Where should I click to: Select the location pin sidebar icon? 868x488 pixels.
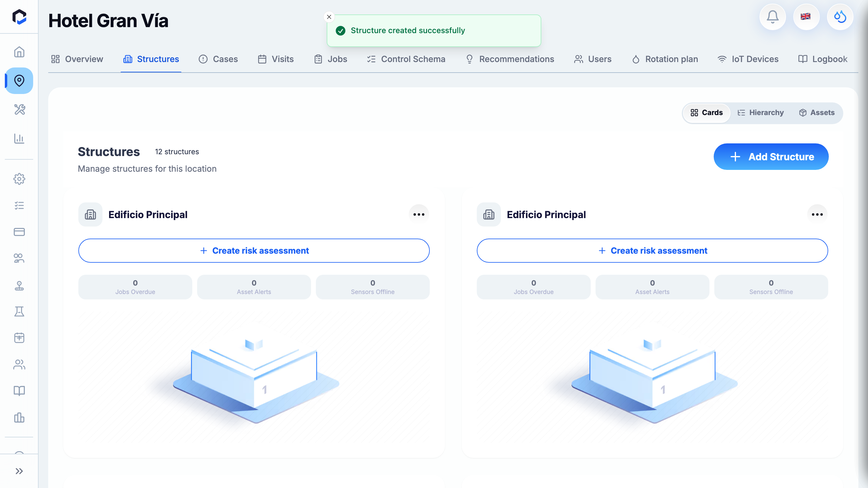point(19,80)
